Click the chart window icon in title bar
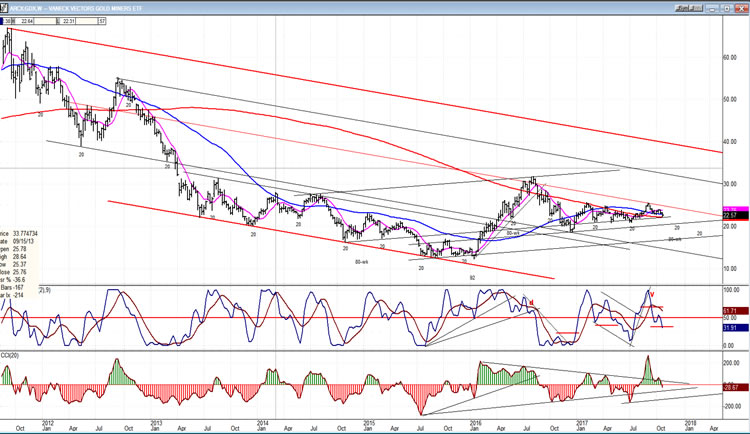Viewport: 750px width, 434px height. pyautogui.click(x=5, y=5)
